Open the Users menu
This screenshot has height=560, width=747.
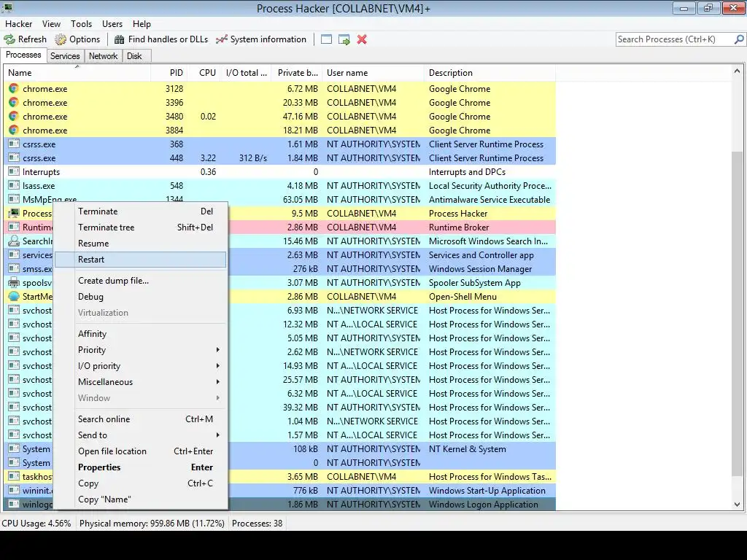pos(112,24)
